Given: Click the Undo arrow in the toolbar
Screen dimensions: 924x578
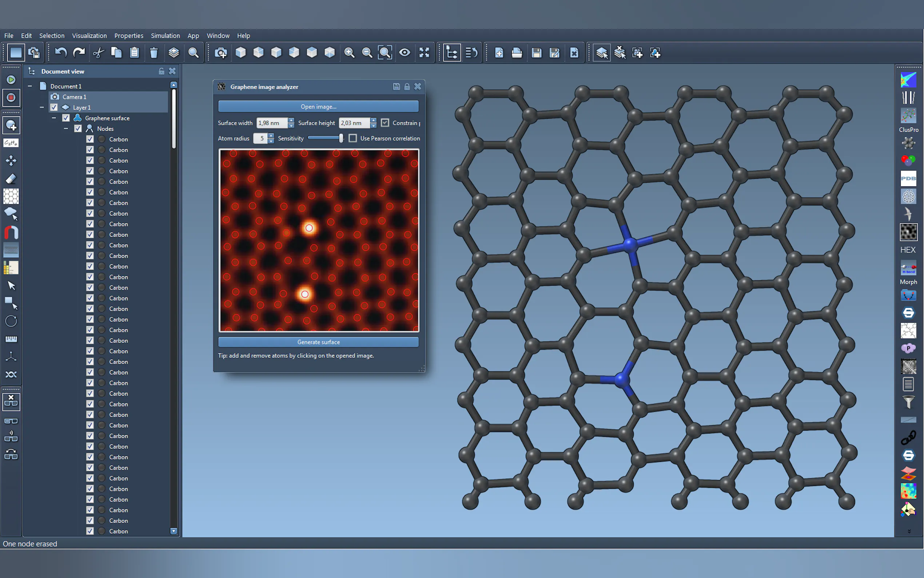Looking at the screenshot, I should click(61, 52).
